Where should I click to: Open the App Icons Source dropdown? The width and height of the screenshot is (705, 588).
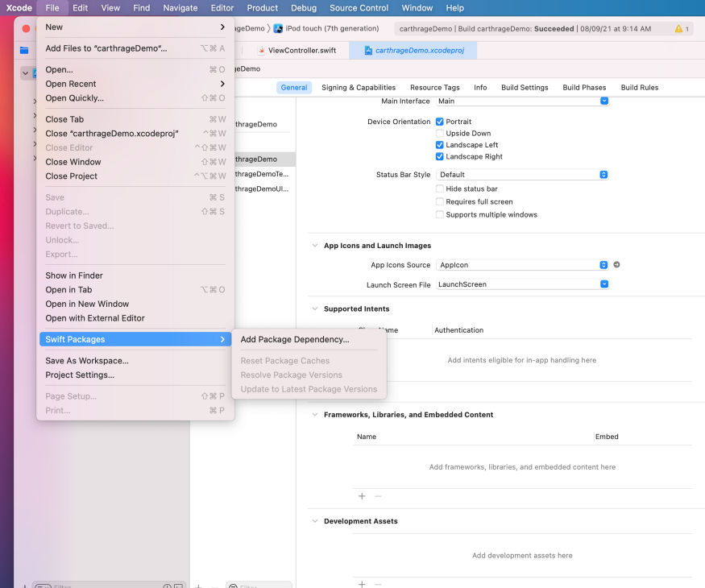522,265
